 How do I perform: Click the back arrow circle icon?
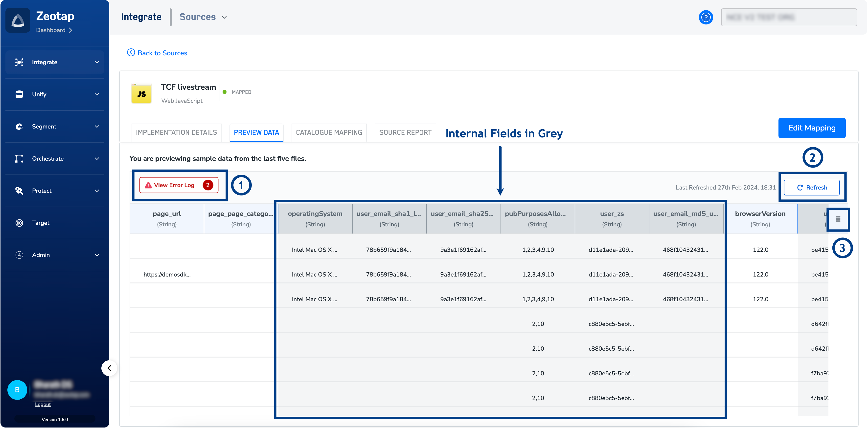[131, 53]
